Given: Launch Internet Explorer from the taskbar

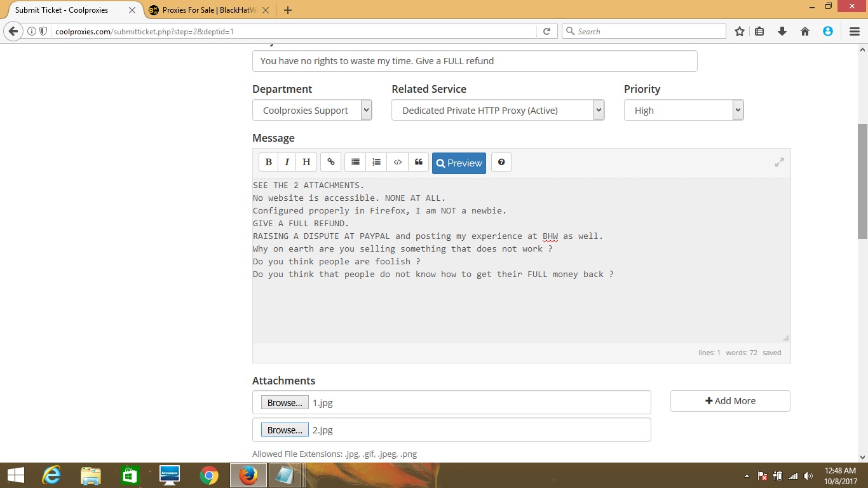Looking at the screenshot, I should pos(51,475).
